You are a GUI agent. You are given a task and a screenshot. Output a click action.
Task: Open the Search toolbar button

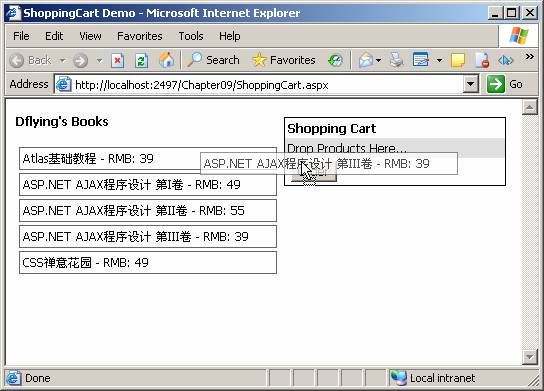click(213, 60)
